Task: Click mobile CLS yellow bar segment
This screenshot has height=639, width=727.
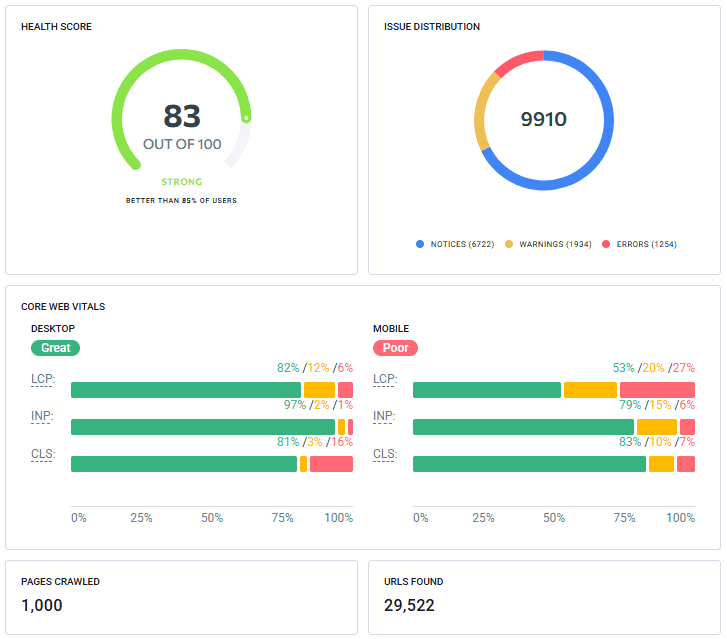Action: pos(661,464)
